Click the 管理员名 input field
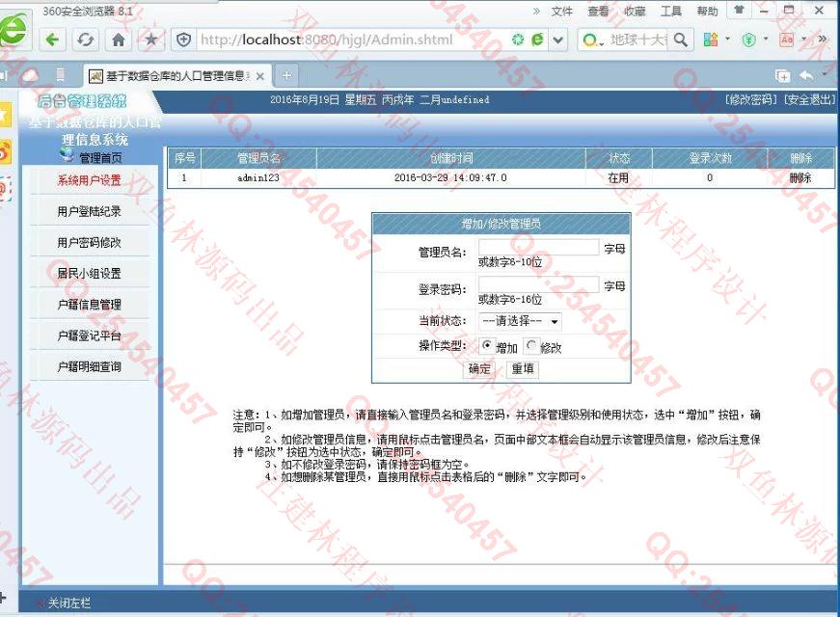The height and width of the screenshot is (617, 840). (538, 247)
